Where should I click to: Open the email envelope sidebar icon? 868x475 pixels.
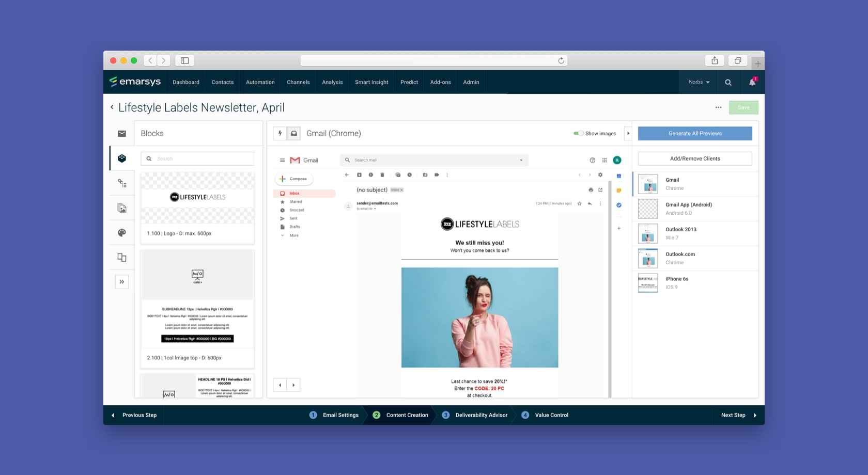point(122,134)
